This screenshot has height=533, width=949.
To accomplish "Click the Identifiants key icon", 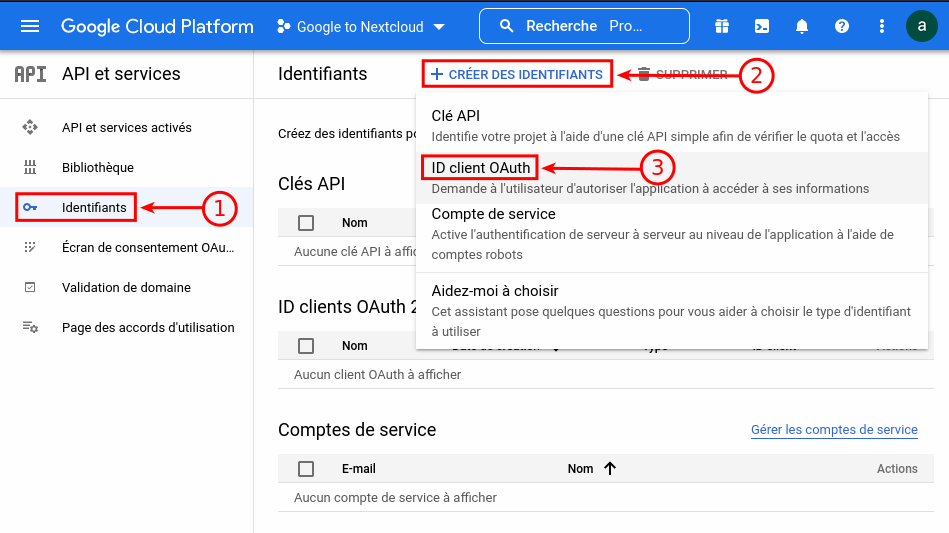I will 30,208.
